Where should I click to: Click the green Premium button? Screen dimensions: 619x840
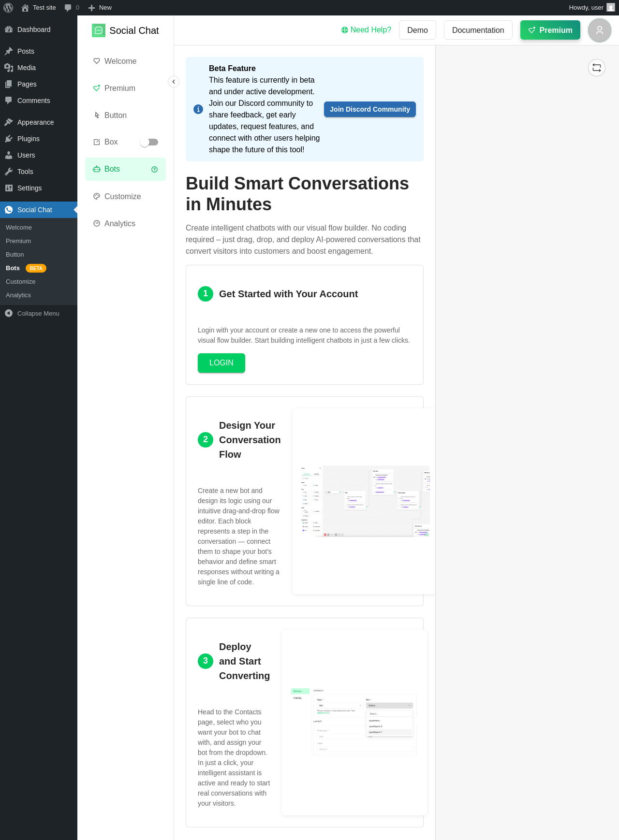click(x=550, y=30)
